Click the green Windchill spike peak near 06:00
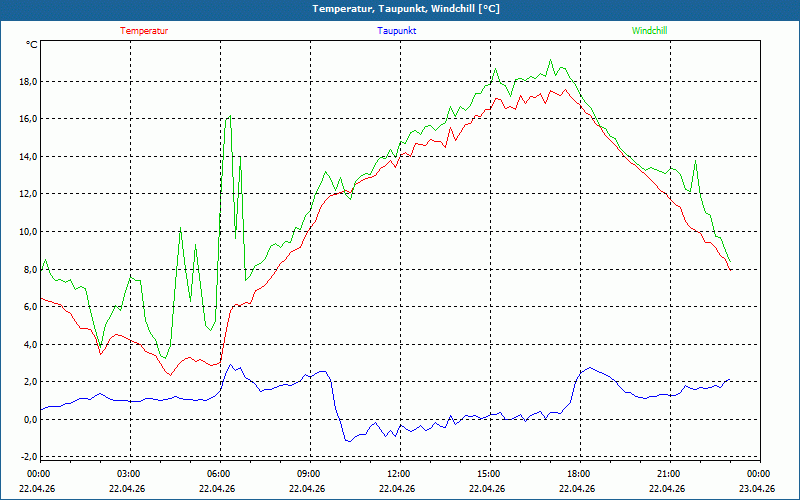Screen dimensions: 800x500 point(230,116)
